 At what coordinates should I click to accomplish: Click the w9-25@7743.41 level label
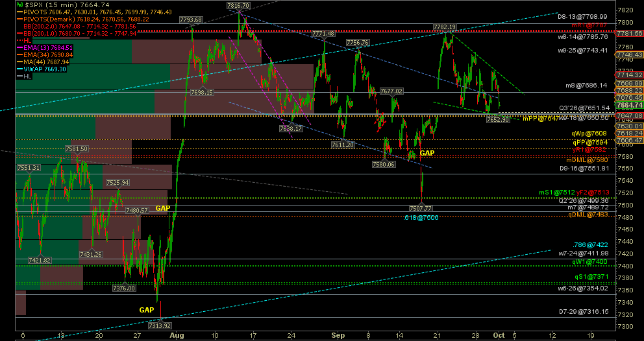[582, 51]
